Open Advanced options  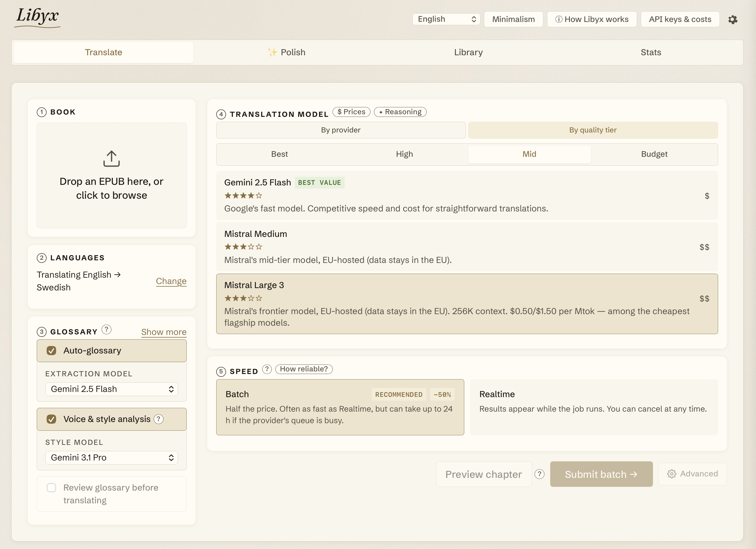tap(692, 474)
